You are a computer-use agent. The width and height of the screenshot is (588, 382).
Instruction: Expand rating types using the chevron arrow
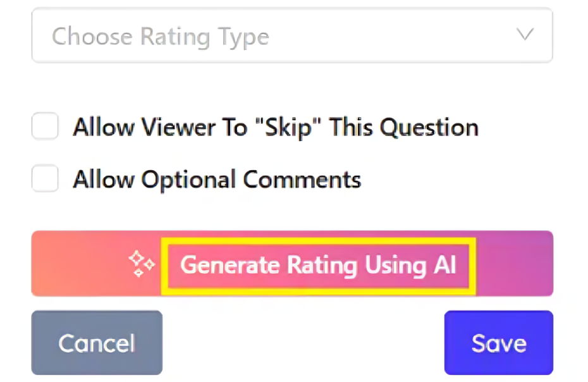pos(525,35)
